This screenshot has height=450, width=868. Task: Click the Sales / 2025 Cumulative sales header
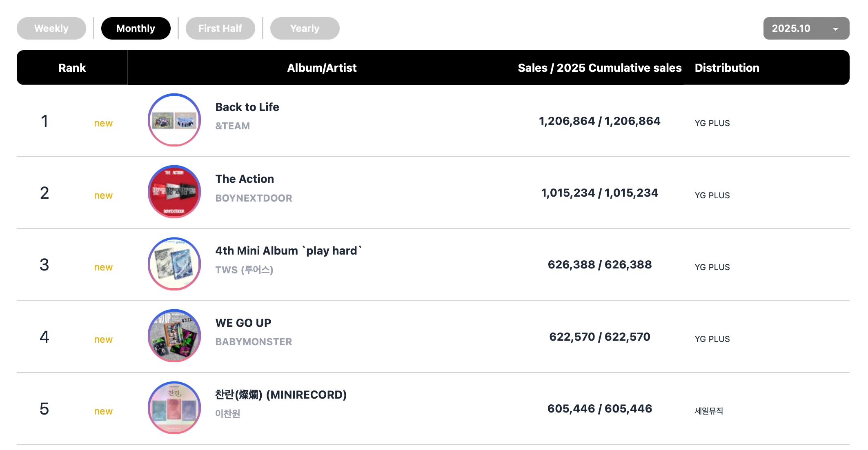coord(600,68)
